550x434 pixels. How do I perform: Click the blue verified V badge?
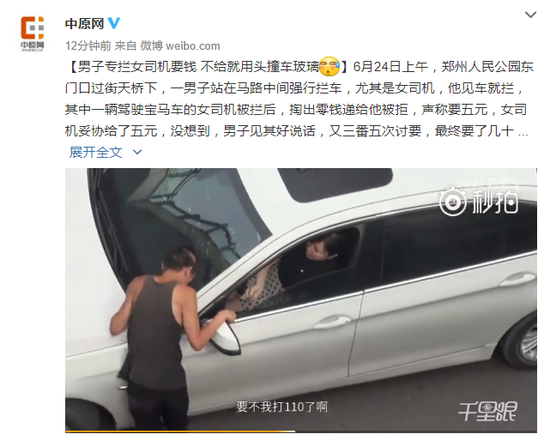point(114,23)
